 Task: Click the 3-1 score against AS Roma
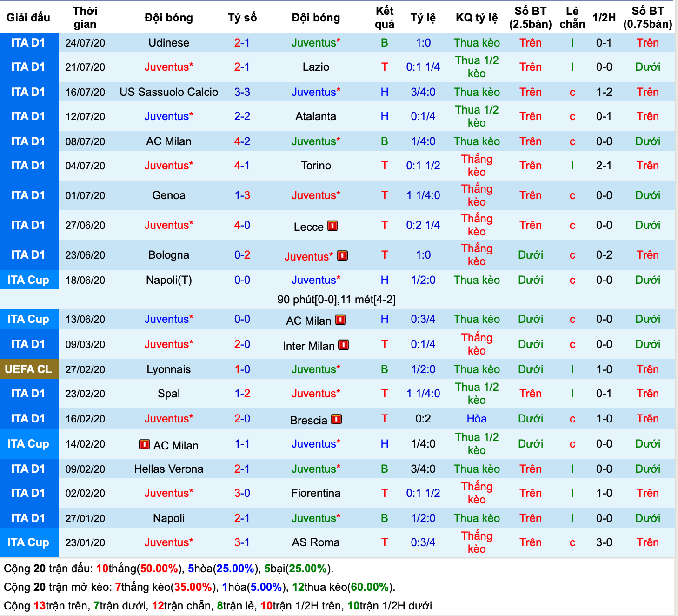242,542
